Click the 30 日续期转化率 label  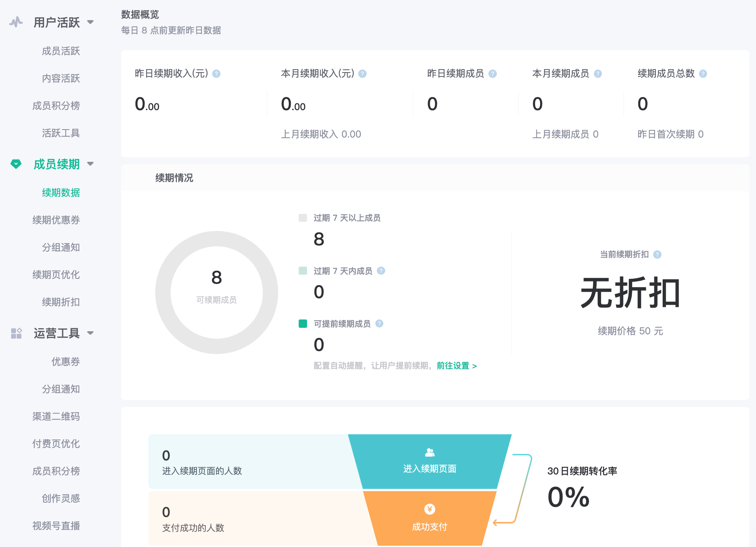(582, 471)
